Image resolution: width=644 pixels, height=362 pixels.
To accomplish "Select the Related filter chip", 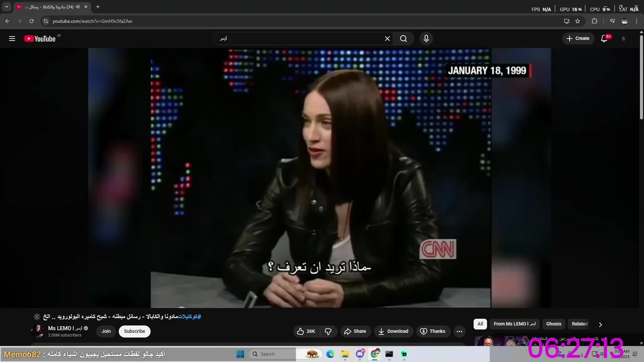I will (580, 324).
